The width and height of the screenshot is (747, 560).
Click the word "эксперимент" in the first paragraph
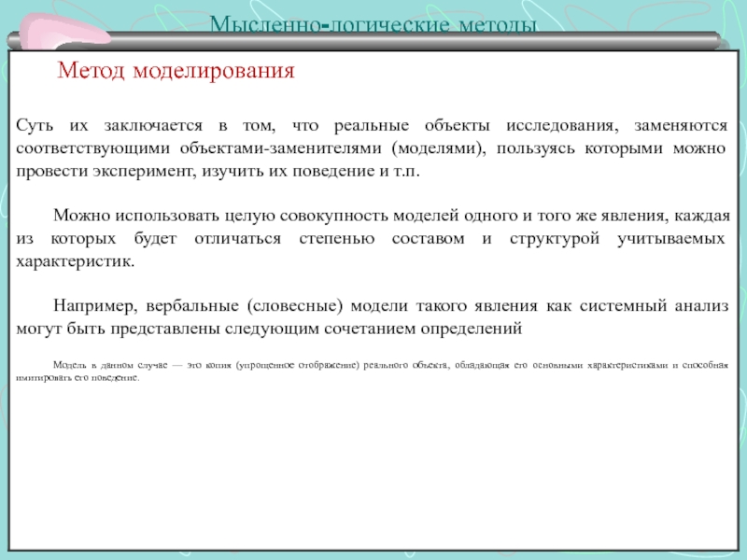145,171
